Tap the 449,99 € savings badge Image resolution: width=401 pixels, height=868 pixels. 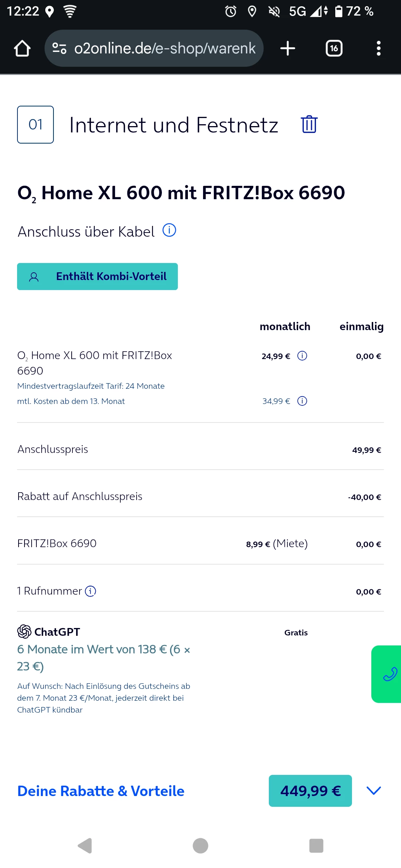tap(310, 791)
